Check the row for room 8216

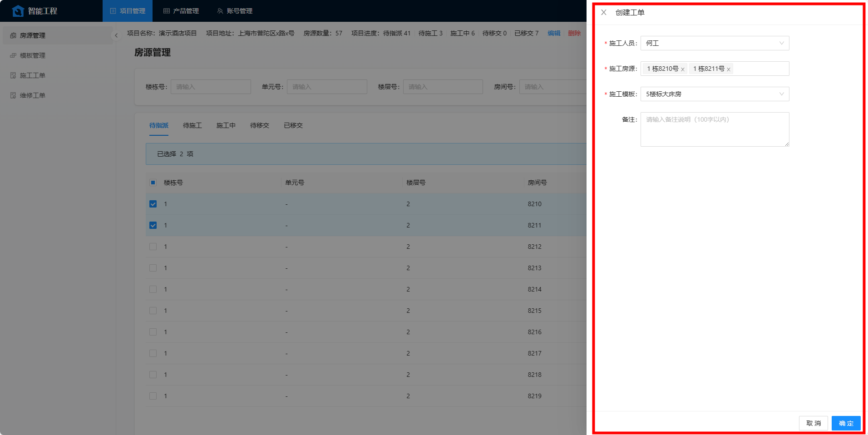[153, 332]
